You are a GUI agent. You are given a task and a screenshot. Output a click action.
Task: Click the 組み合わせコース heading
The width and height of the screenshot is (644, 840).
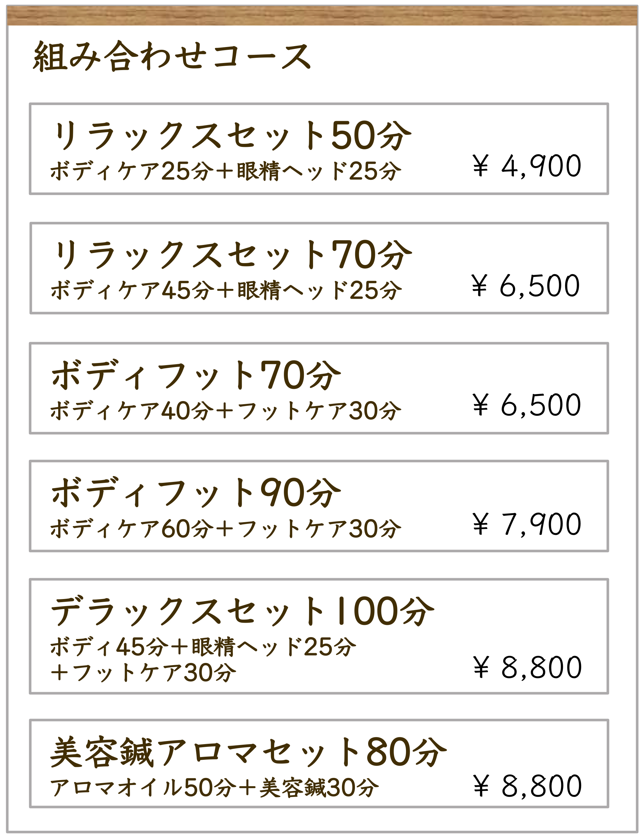(x=172, y=57)
